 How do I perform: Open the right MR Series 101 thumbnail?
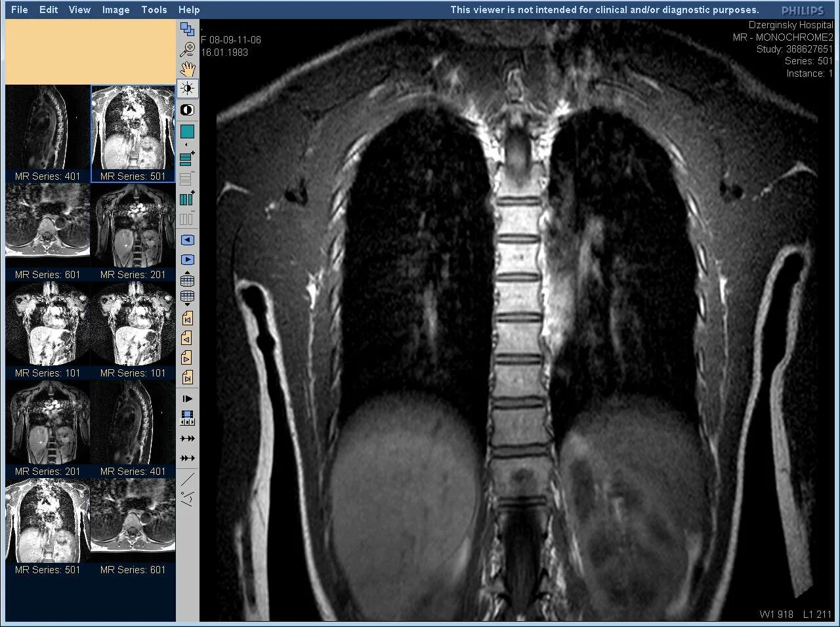pos(133,331)
